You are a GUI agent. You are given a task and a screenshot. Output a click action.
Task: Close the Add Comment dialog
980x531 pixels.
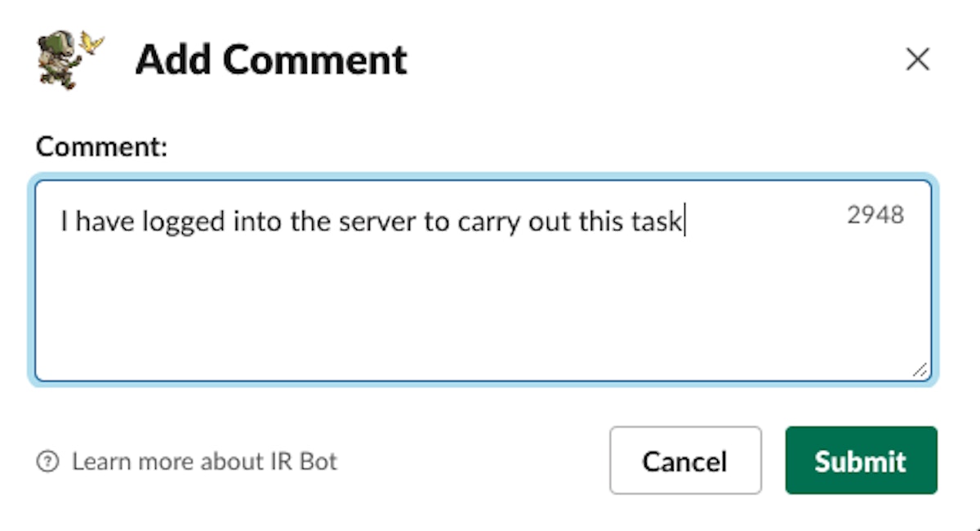pyautogui.click(x=918, y=60)
